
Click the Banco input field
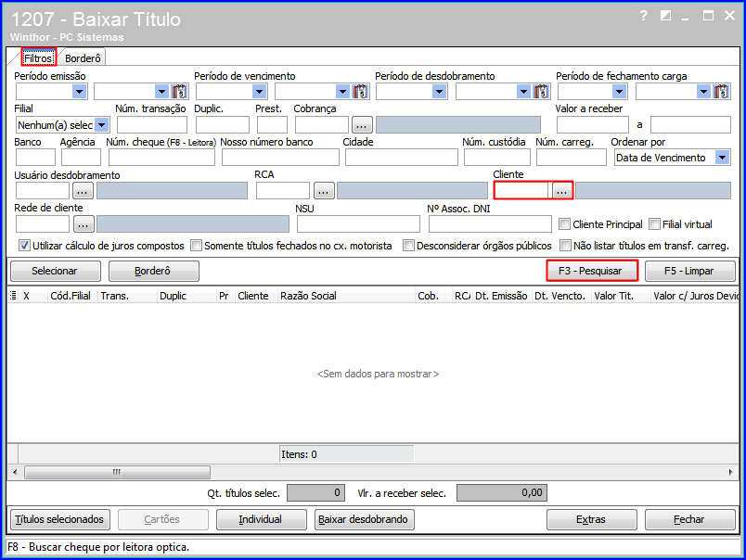point(35,158)
